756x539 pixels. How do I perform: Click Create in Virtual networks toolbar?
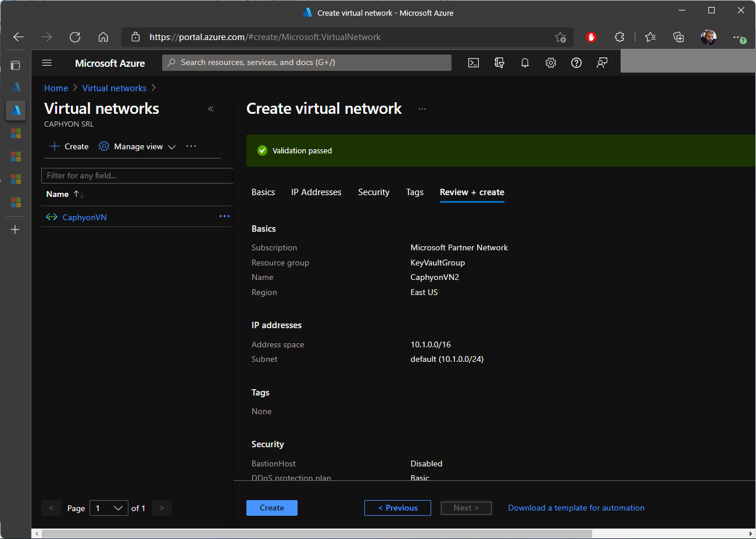(x=69, y=146)
